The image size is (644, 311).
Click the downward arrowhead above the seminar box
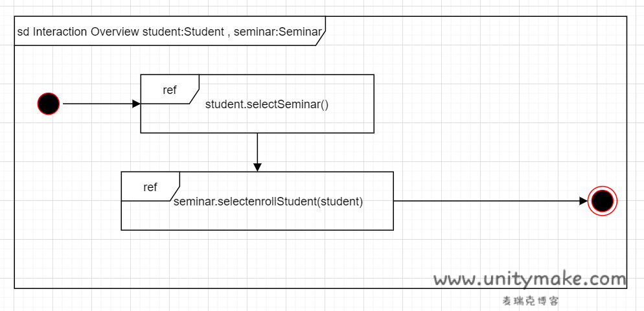(257, 167)
